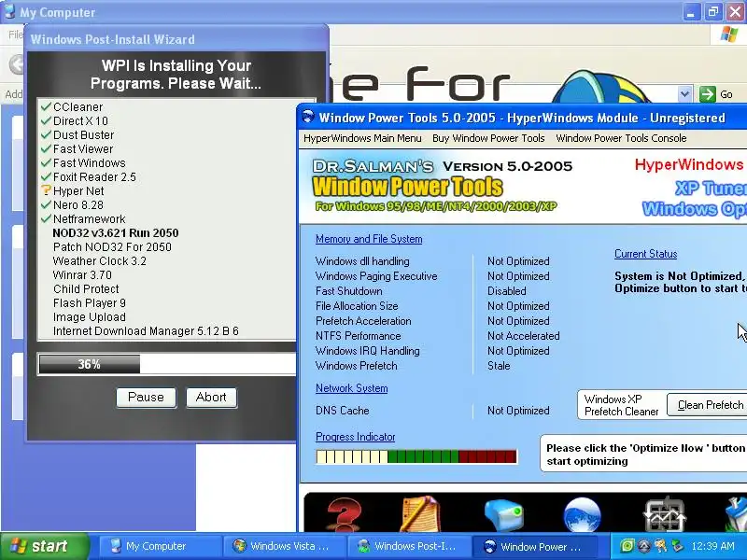This screenshot has width=747, height=560.
Task: Click the green checkmark beside CCleaner
Action: tap(46, 106)
